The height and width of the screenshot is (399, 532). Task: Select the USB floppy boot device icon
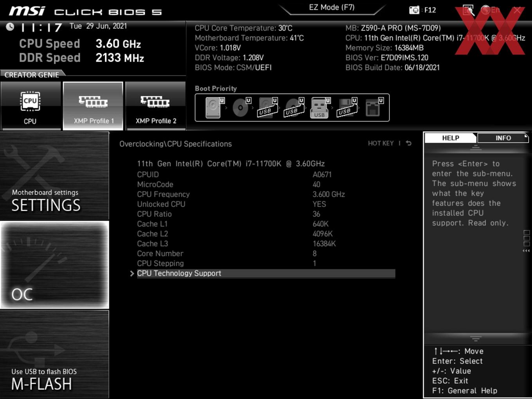pyautogui.click(x=347, y=107)
